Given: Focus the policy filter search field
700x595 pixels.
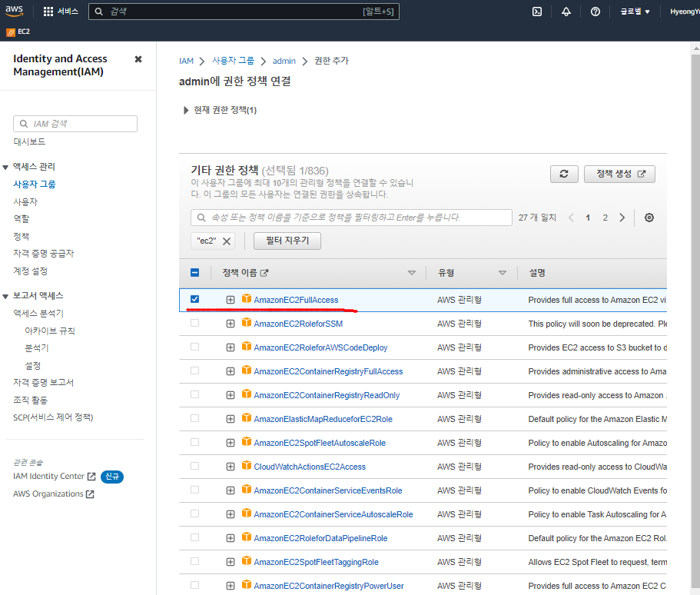Looking at the screenshot, I should (351, 218).
